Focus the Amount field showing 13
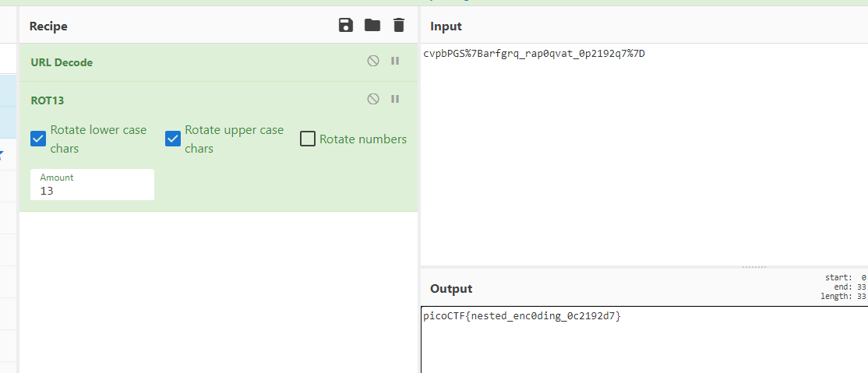The height and width of the screenshot is (373, 868). (92, 185)
